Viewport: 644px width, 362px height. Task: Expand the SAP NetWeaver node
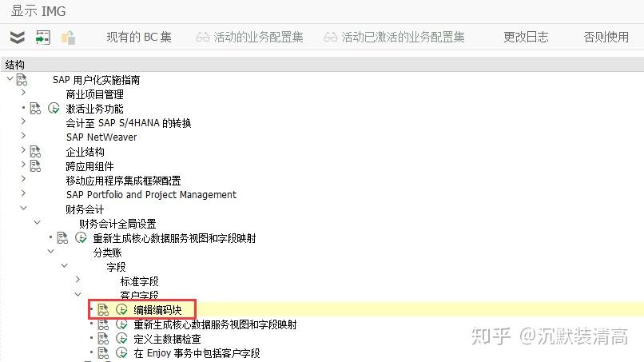[23, 136]
